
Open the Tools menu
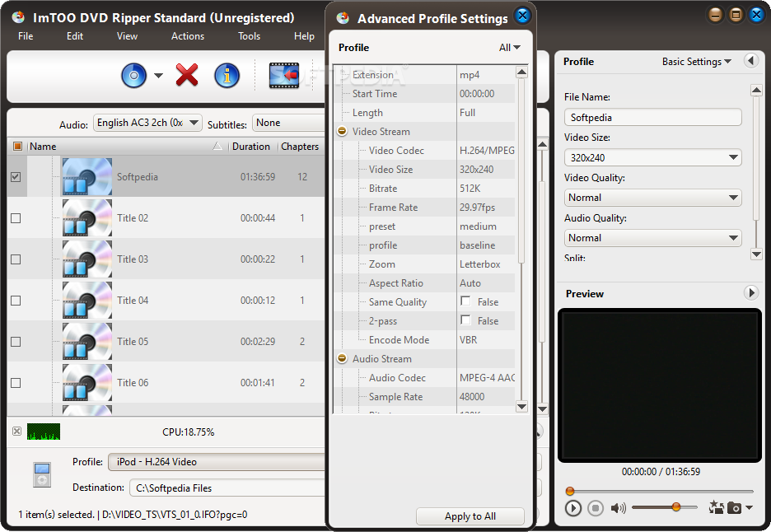[249, 36]
